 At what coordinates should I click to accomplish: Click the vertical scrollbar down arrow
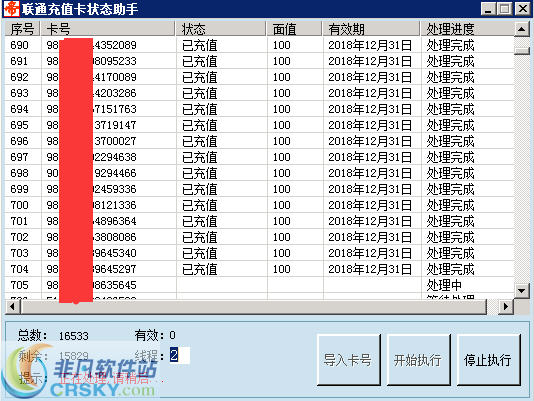(x=522, y=291)
